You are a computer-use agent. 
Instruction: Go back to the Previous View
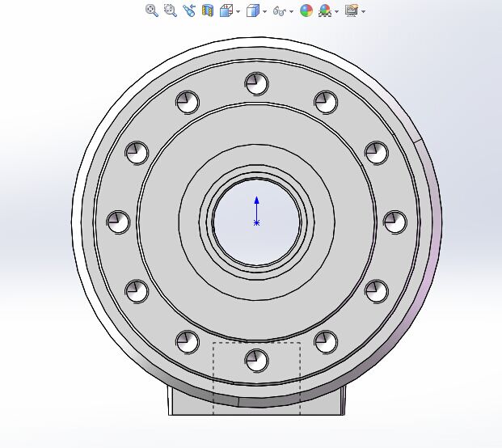(x=189, y=11)
